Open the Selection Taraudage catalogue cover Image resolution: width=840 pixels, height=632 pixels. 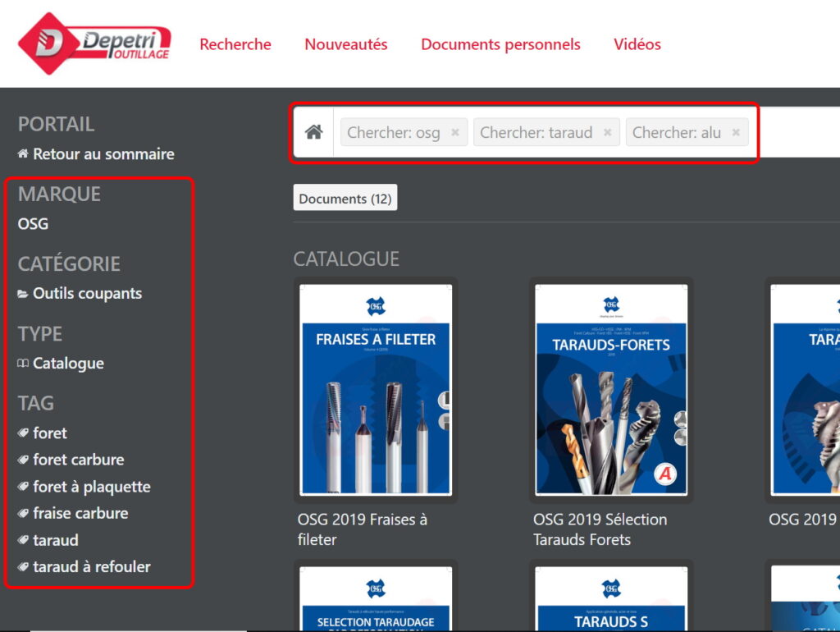[x=376, y=599]
